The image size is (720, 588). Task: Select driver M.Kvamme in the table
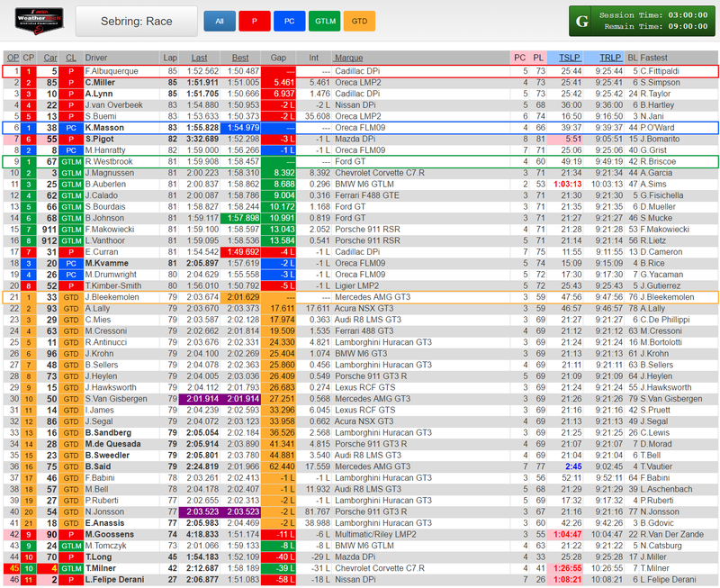(x=106, y=263)
